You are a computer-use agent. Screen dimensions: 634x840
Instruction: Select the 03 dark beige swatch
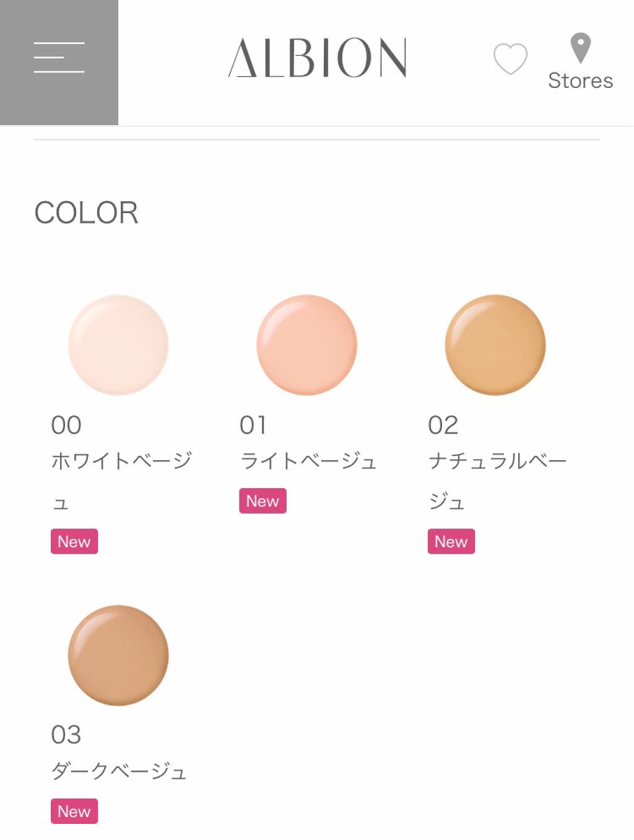tap(118, 655)
